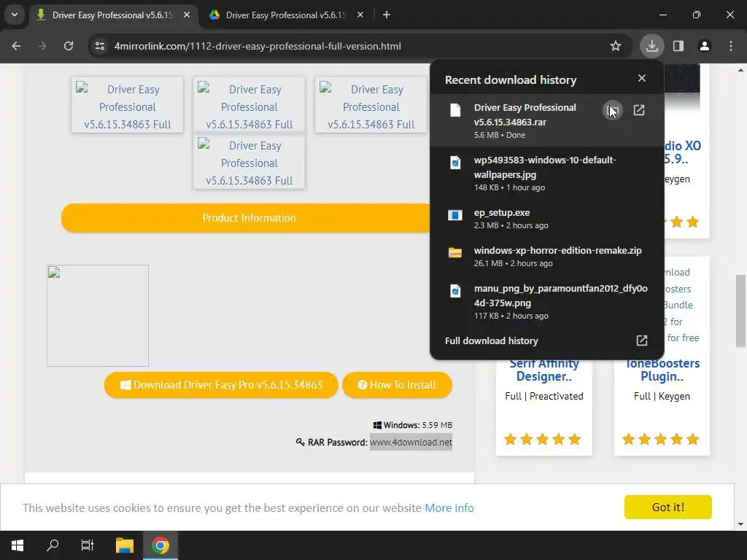Screen dimensions: 747x560
Task: Open the second-row Driver Easy screenshot thumbnail
Action: pos(249,161)
